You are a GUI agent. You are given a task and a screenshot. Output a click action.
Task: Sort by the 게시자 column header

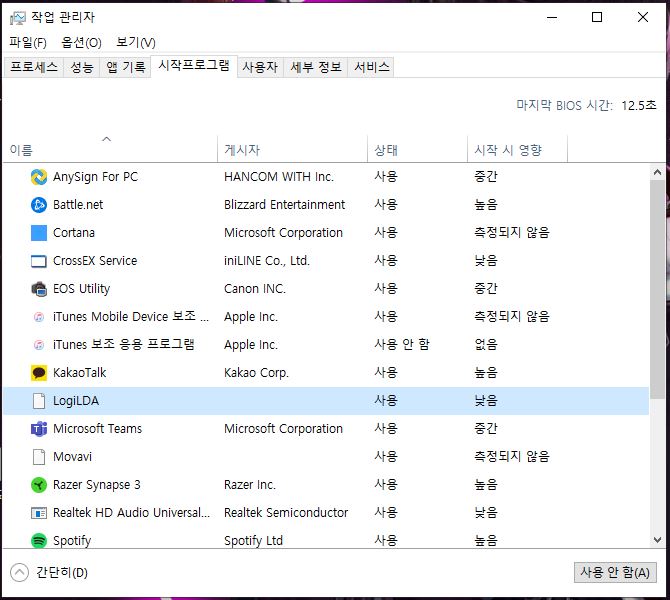point(292,150)
